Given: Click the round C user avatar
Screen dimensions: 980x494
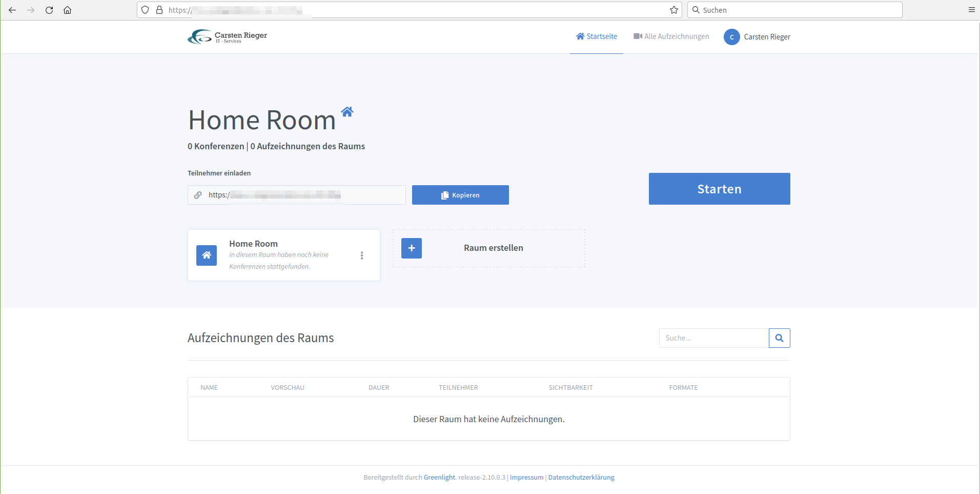Looking at the screenshot, I should coord(732,37).
